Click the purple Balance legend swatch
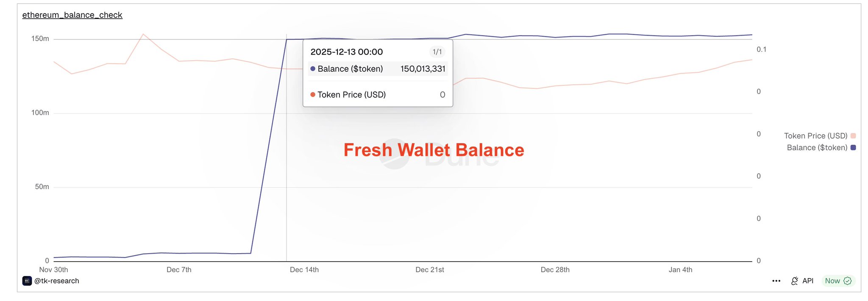The width and height of the screenshot is (868, 301). click(853, 148)
